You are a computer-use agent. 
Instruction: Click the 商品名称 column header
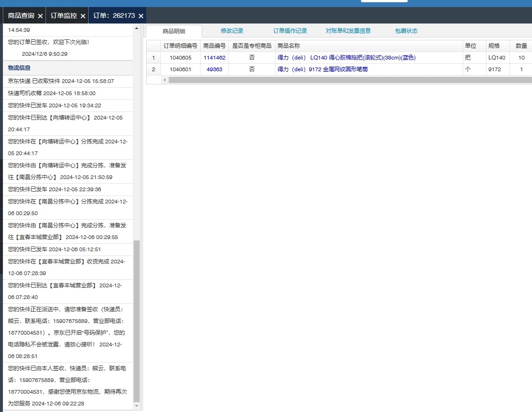369,46
